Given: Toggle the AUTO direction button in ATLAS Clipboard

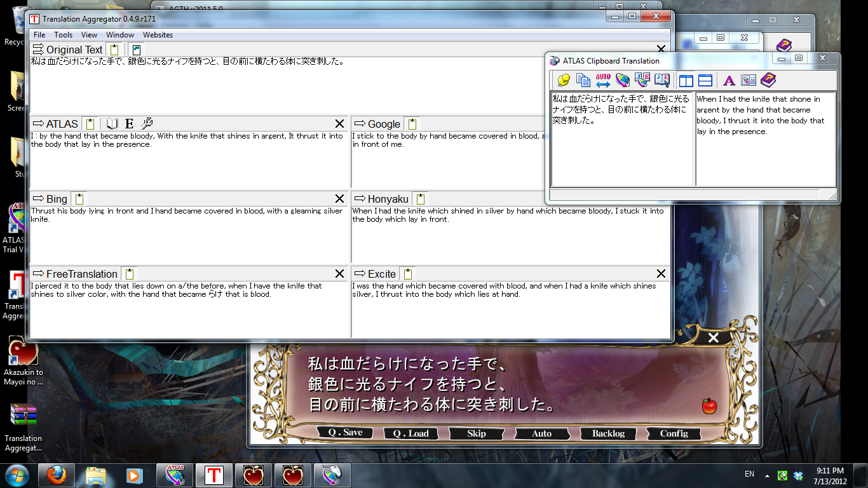Looking at the screenshot, I should [x=602, y=80].
